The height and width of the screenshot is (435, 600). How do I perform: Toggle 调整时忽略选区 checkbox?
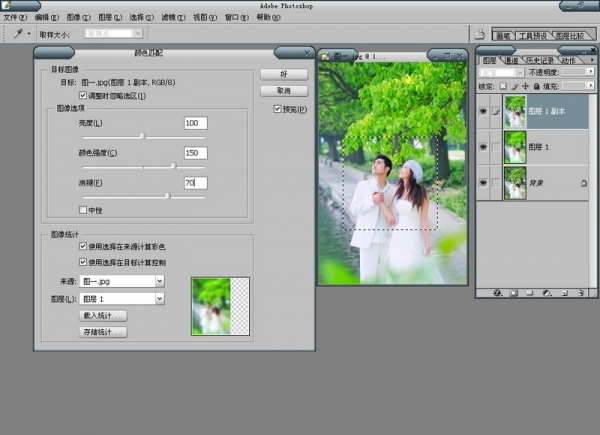pos(83,95)
